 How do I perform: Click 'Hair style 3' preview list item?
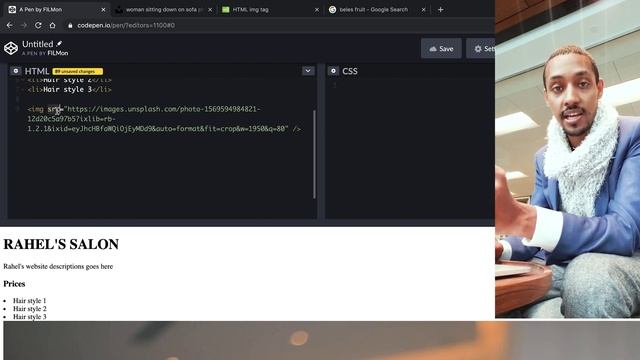tap(29, 317)
